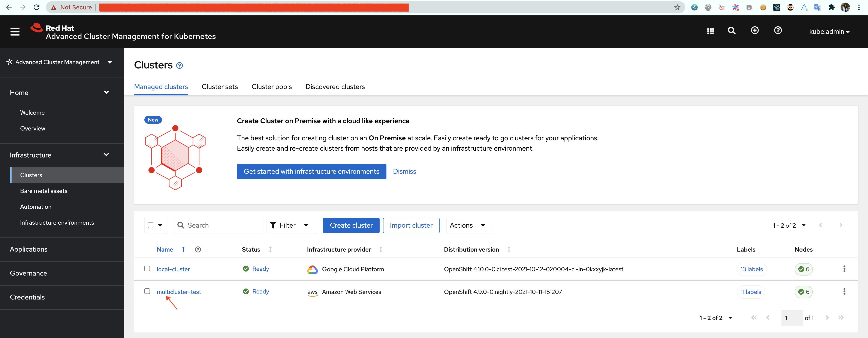Toggle the select-all clusters checkbox
The image size is (868, 338).
[x=151, y=225]
